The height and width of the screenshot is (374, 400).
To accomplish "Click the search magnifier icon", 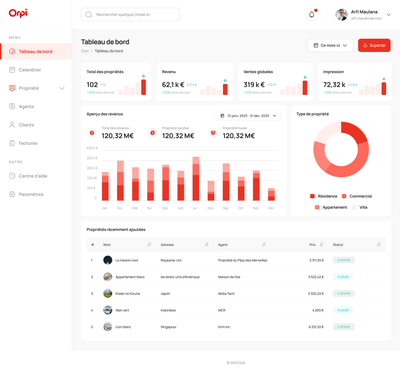I will tap(89, 15).
